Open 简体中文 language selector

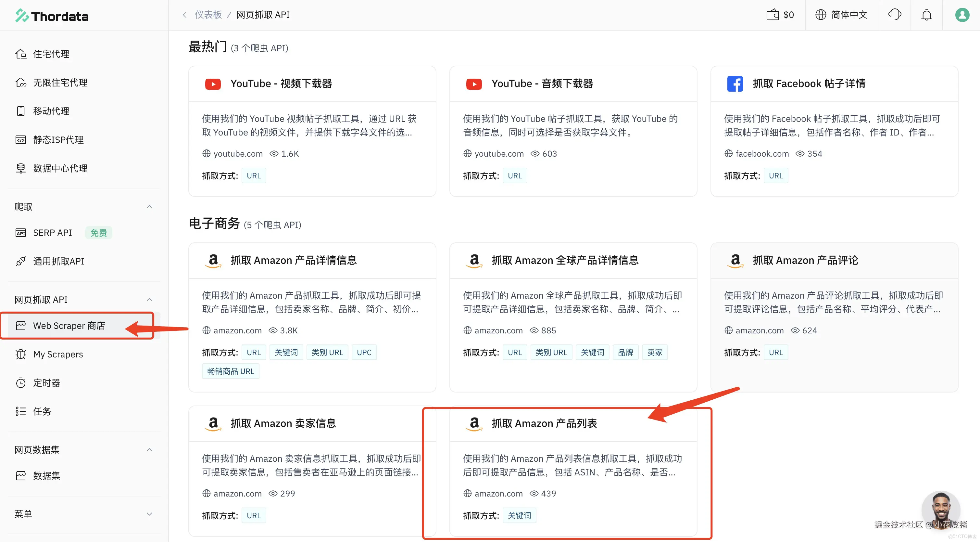(x=842, y=15)
